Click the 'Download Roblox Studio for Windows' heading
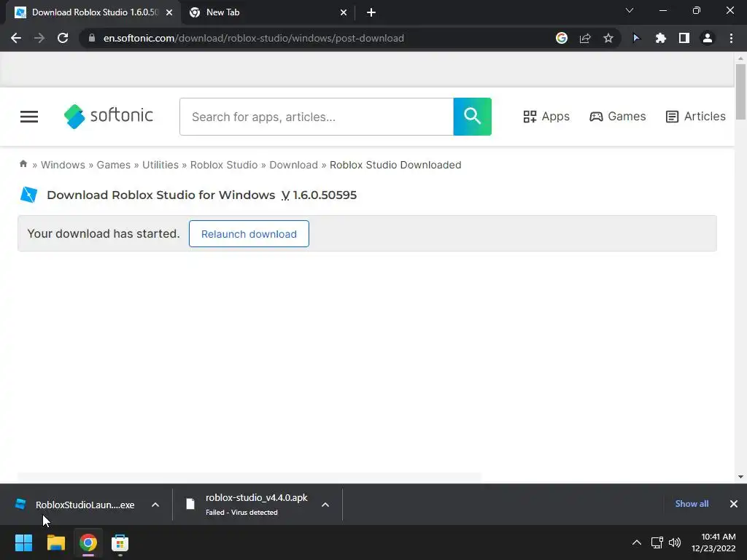This screenshot has width=747, height=560. pos(161,195)
